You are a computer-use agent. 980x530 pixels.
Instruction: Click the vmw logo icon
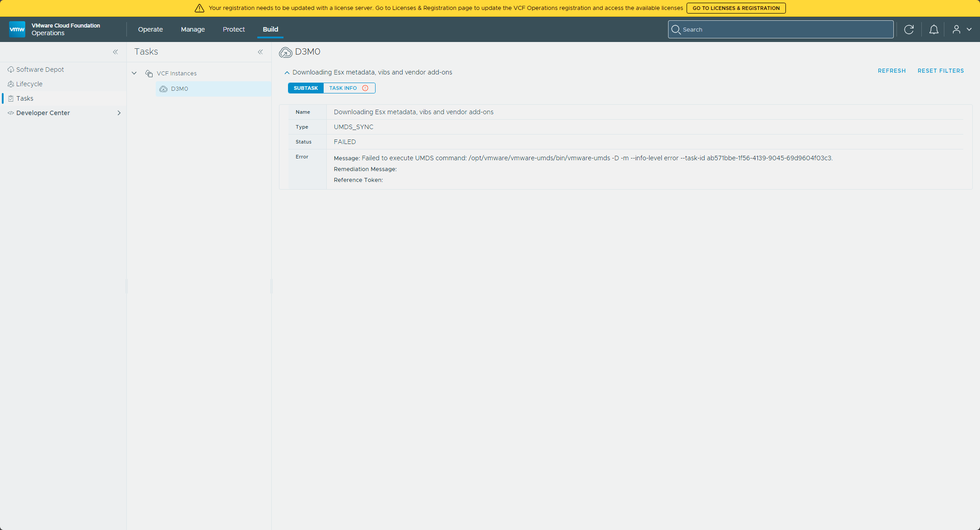[x=17, y=29]
